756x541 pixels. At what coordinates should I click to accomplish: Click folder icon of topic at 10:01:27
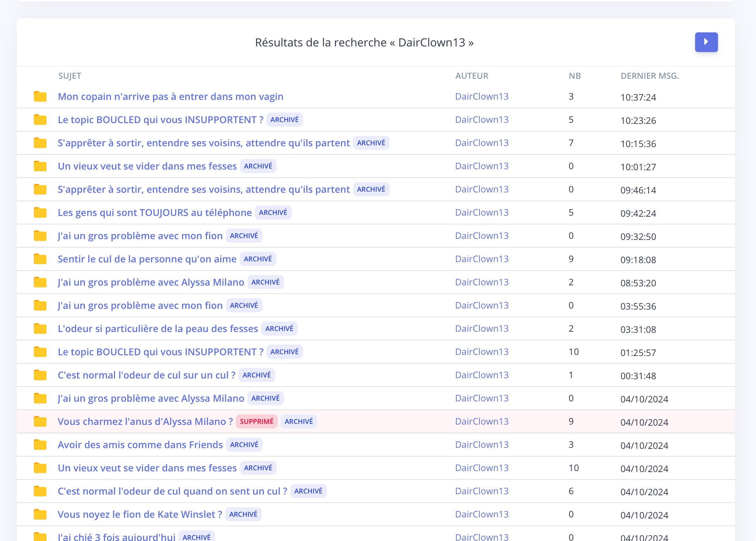tap(40, 166)
